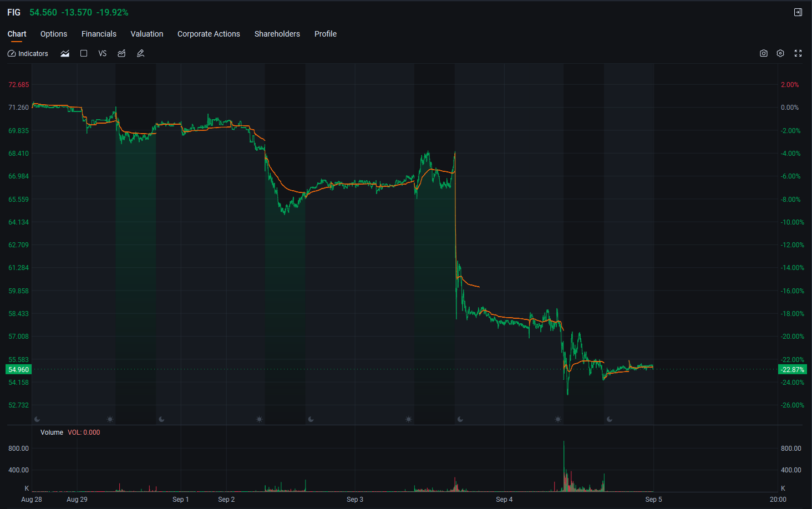Click the 72.685 price axis label

(18, 85)
